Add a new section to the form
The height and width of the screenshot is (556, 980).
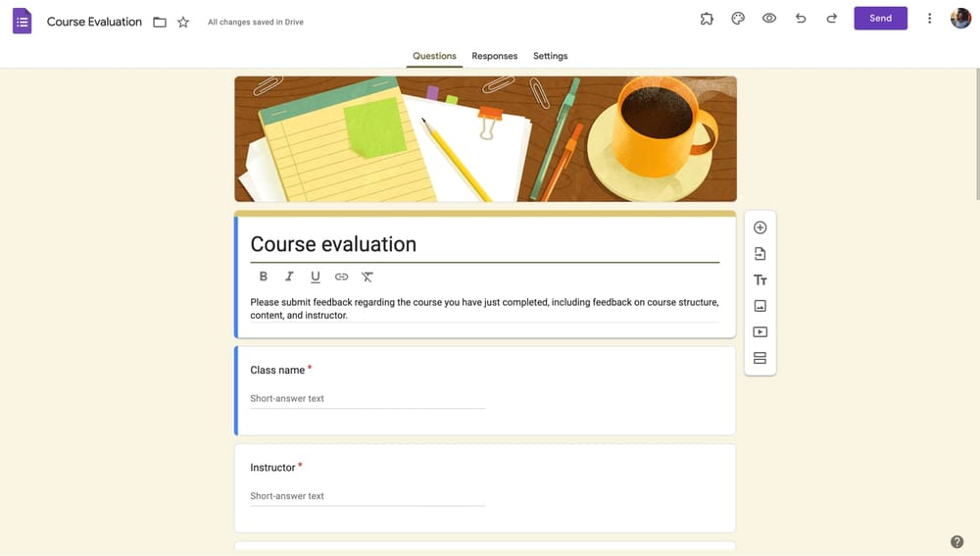(759, 358)
